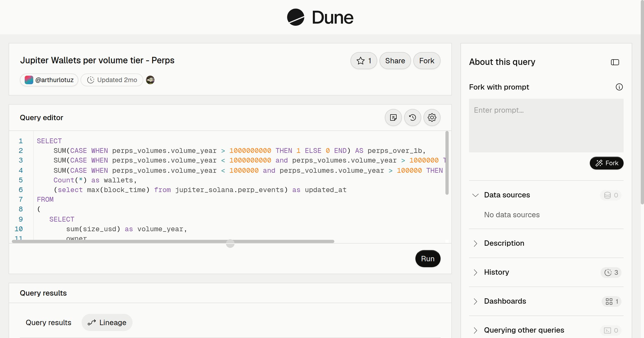
Task: Collapse the Data sources section
Action: tap(475, 195)
